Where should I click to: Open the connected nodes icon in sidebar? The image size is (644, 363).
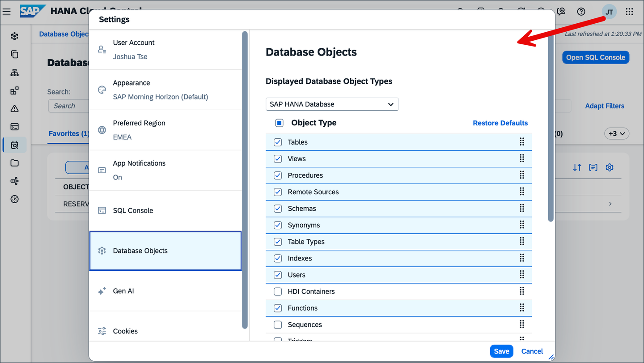15,181
